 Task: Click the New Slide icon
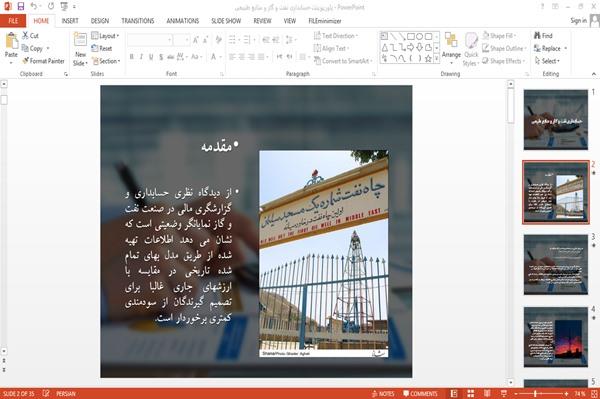tap(80, 40)
